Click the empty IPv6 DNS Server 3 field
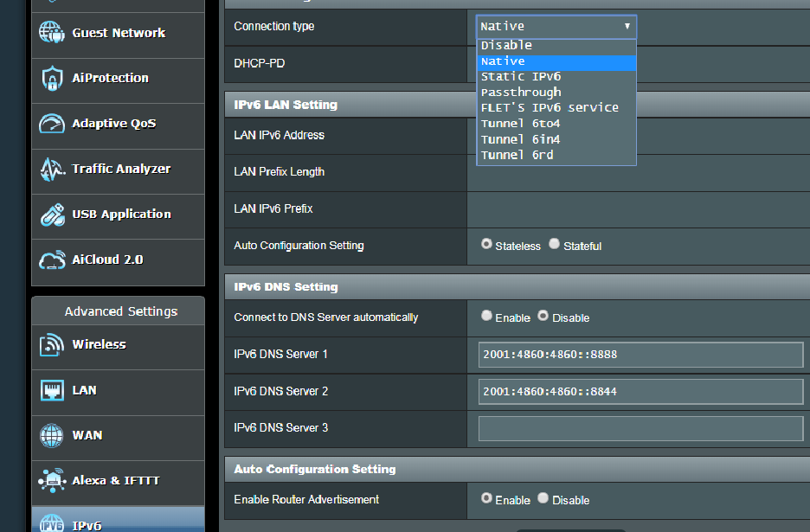Screen dimensions: 810x532 point(640,429)
